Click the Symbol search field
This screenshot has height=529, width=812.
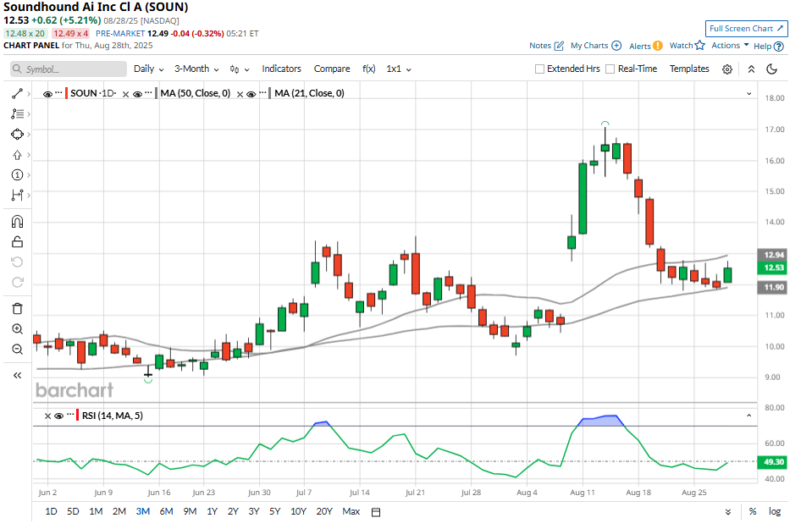tap(69, 69)
